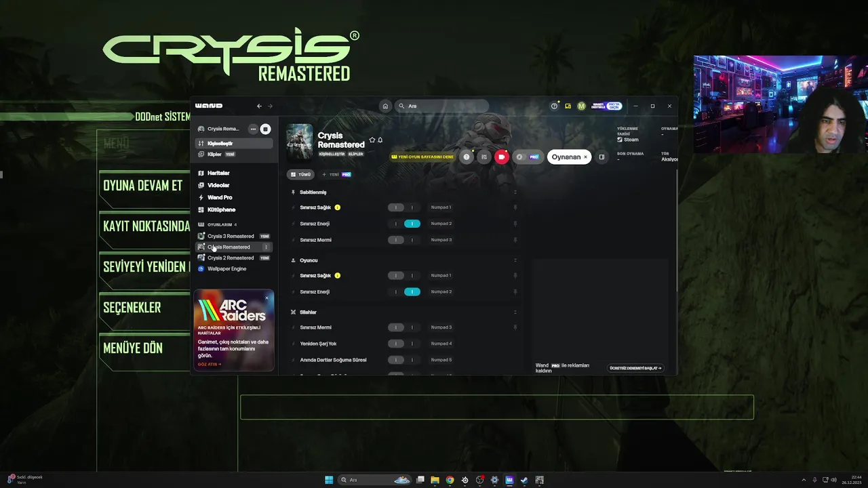This screenshot has width=868, height=488.
Task: Favorite the game with the star icon
Action: [x=372, y=140]
